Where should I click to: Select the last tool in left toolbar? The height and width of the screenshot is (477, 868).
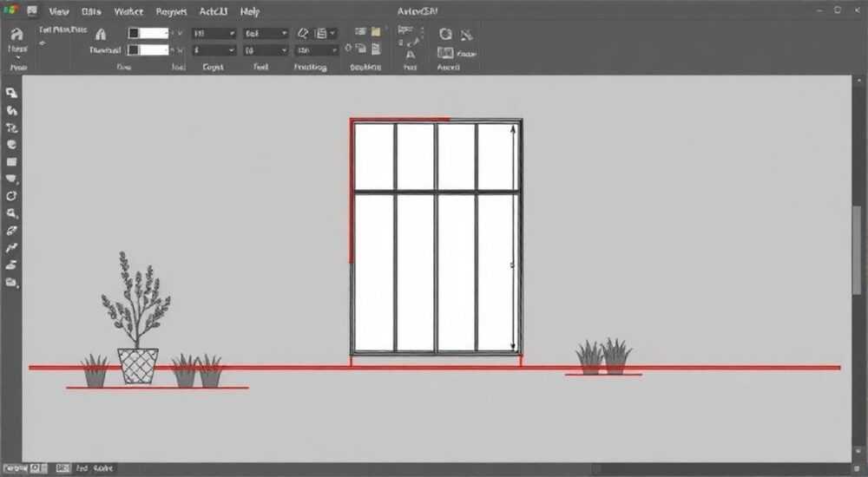coord(11,282)
